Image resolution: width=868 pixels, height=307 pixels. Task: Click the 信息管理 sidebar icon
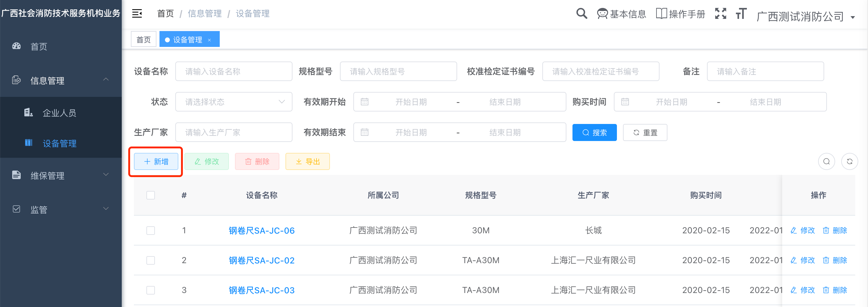click(x=16, y=80)
